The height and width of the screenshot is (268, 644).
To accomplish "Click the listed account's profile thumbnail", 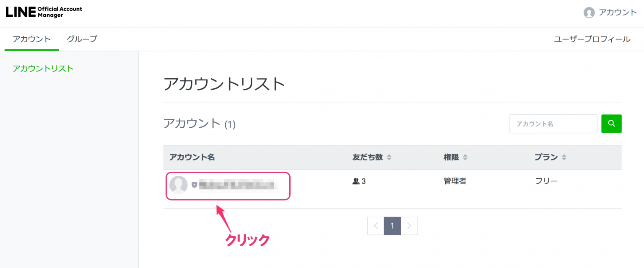I will [179, 185].
